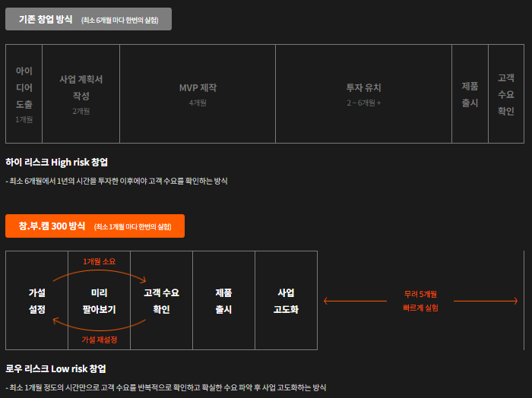
Task: Select the '가설 설정' cell
Action: 37,301
